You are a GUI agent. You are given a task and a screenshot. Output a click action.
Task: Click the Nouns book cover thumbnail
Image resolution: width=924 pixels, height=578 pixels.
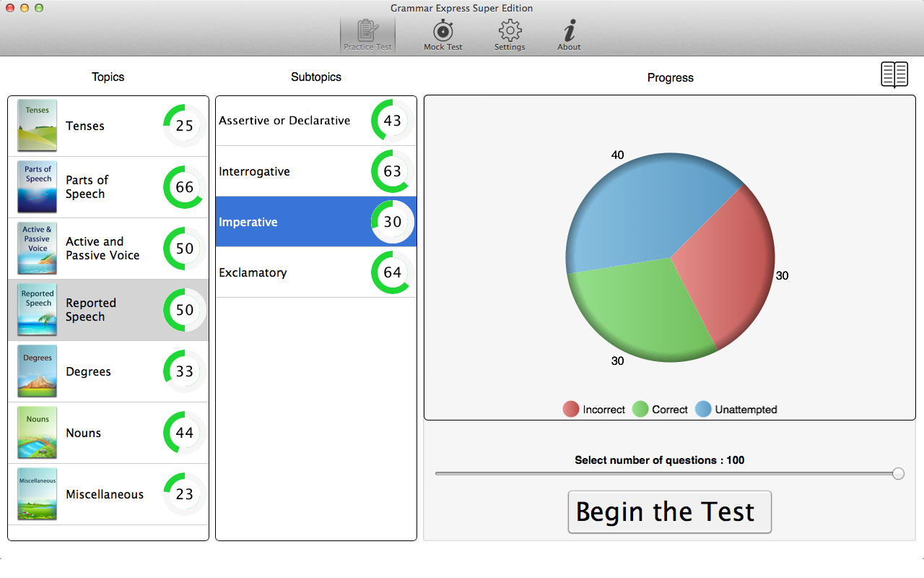tap(38, 433)
